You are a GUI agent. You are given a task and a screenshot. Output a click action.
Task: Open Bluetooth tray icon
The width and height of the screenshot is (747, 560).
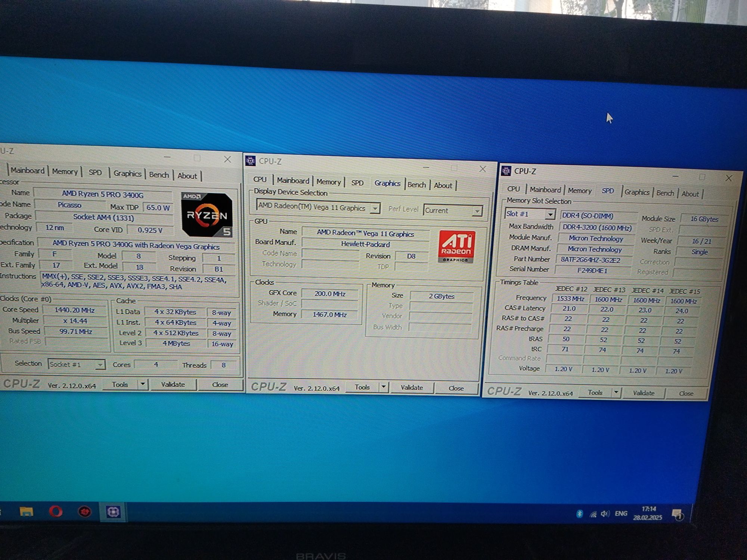(579, 514)
